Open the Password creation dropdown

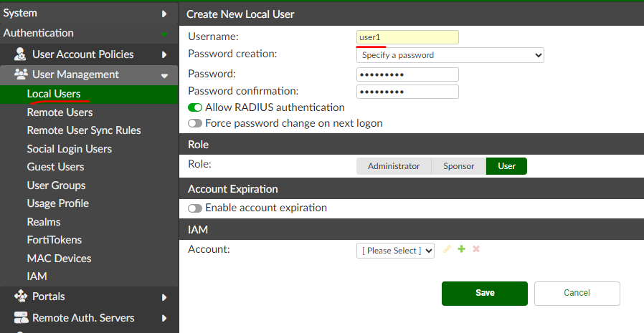click(450, 55)
